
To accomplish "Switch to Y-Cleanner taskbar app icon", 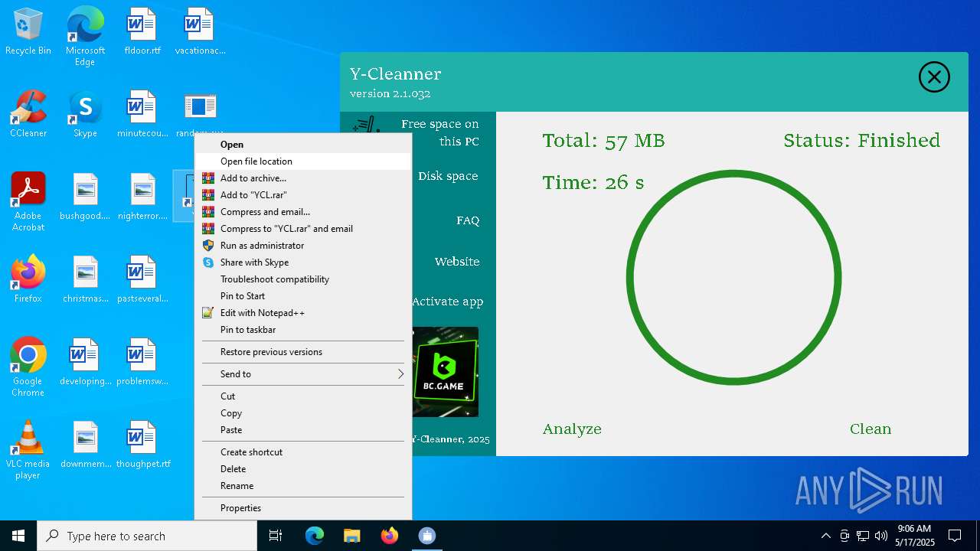I will click(x=427, y=536).
